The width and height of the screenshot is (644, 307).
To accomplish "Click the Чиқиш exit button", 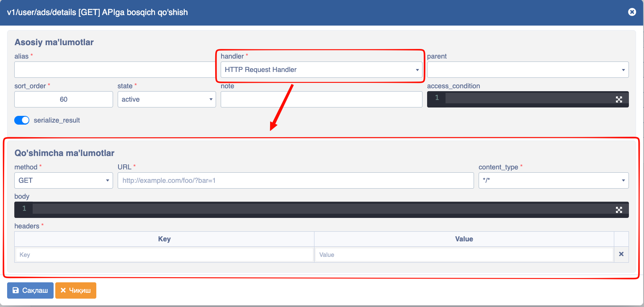I will (x=76, y=290).
